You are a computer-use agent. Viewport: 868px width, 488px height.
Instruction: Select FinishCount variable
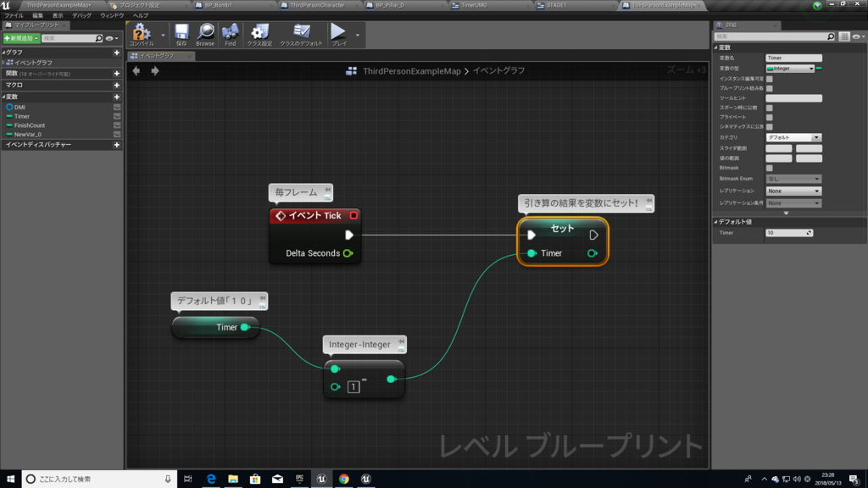pyautogui.click(x=30, y=125)
